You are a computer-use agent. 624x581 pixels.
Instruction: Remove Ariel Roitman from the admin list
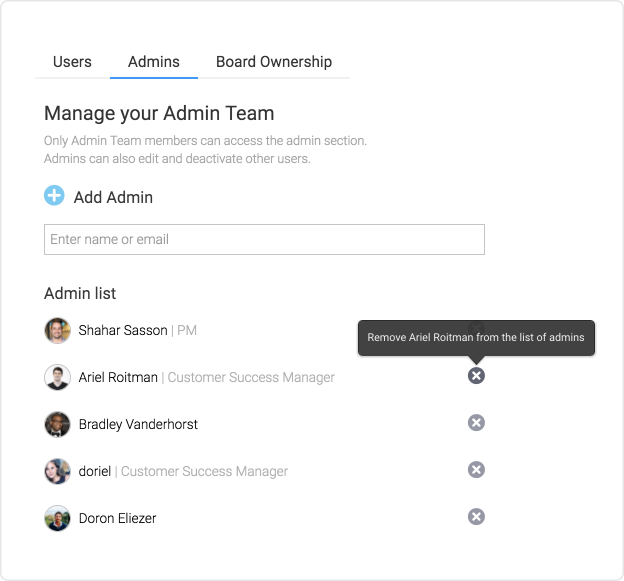[476, 376]
